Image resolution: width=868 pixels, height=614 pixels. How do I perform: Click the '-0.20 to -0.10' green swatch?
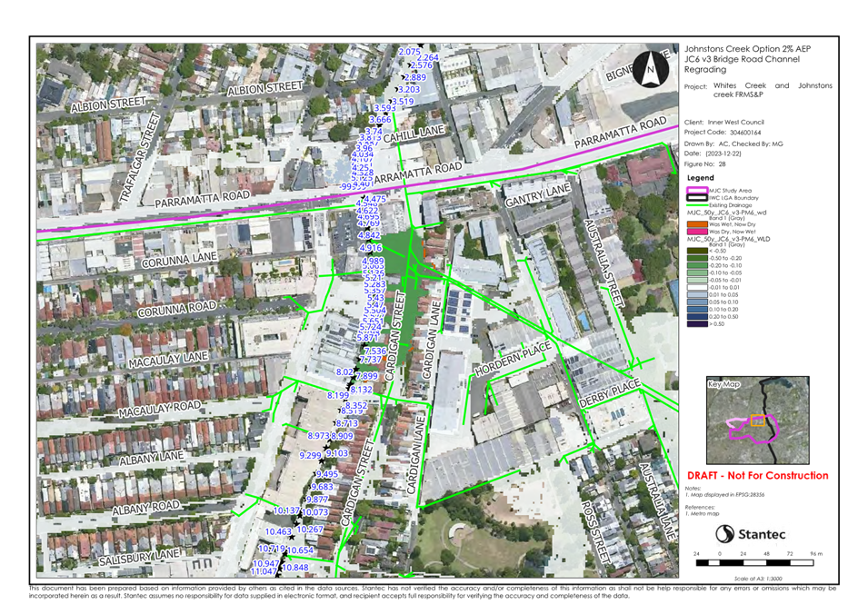(x=697, y=265)
